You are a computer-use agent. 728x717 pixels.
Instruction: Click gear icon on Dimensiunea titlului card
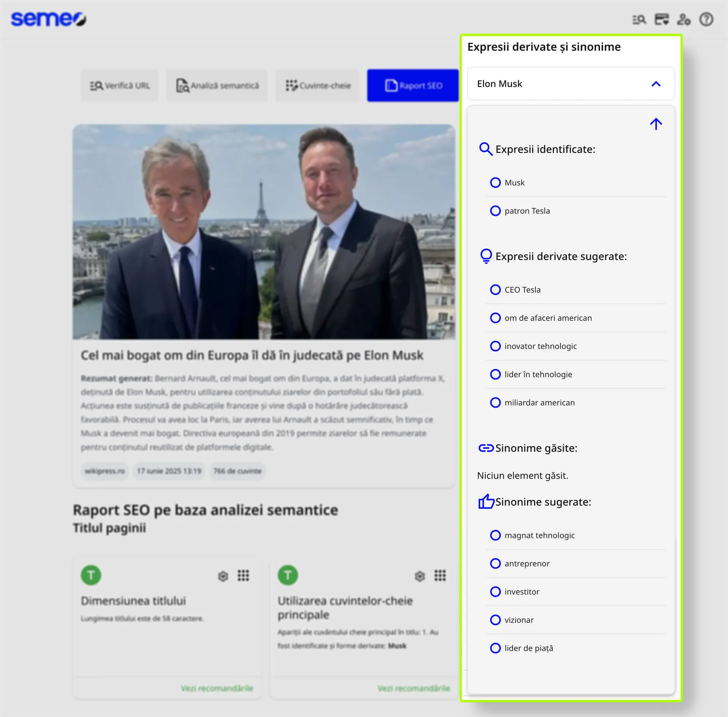[223, 576]
